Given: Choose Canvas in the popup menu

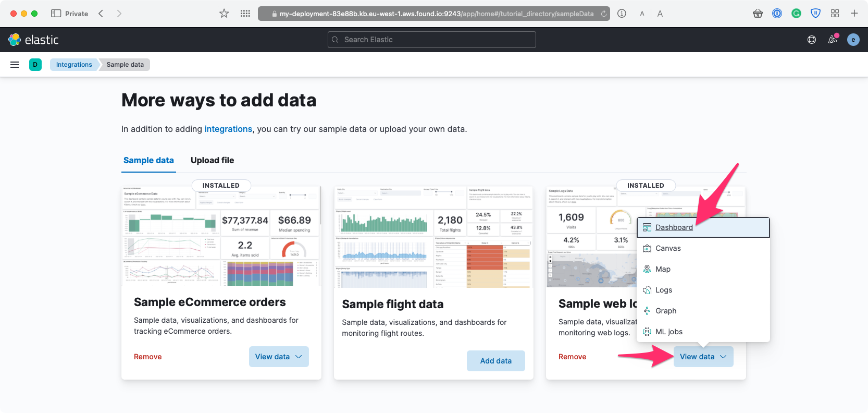Looking at the screenshot, I should [x=667, y=248].
